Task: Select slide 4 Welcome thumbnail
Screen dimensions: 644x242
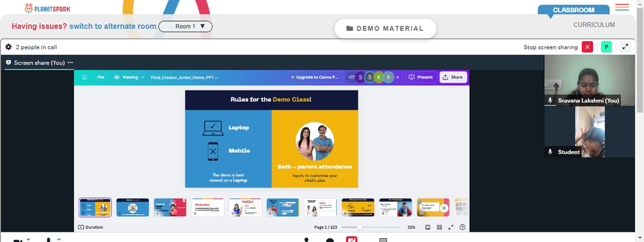Action: pyautogui.click(x=207, y=207)
